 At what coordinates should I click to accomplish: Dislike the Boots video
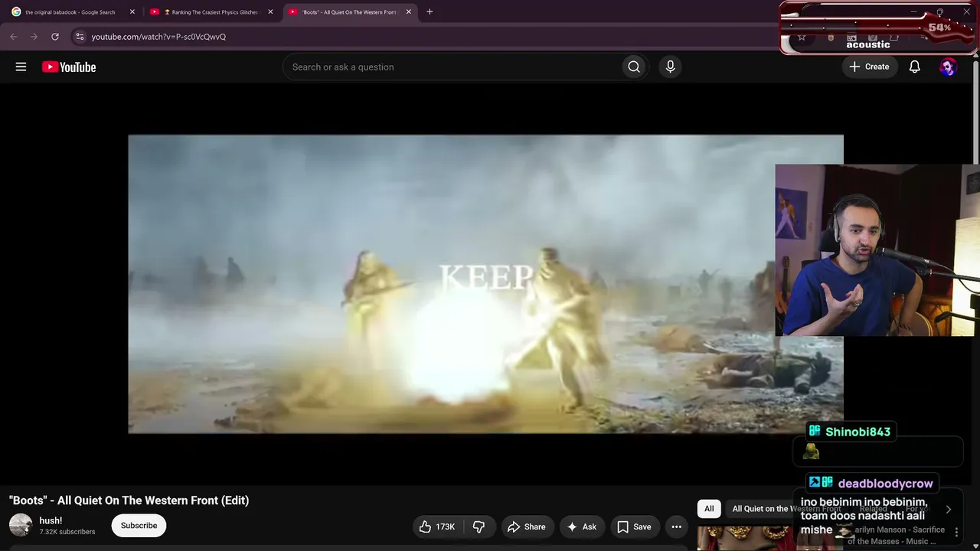479,527
